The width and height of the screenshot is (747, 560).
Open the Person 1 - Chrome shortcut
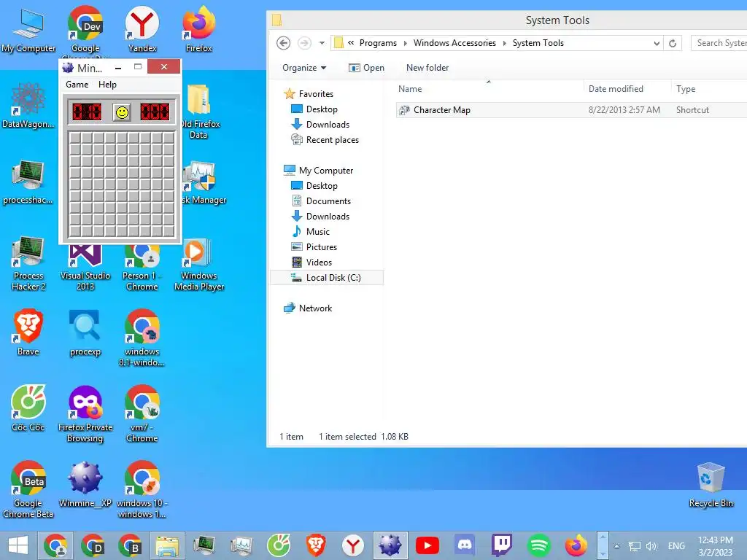pos(142,267)
